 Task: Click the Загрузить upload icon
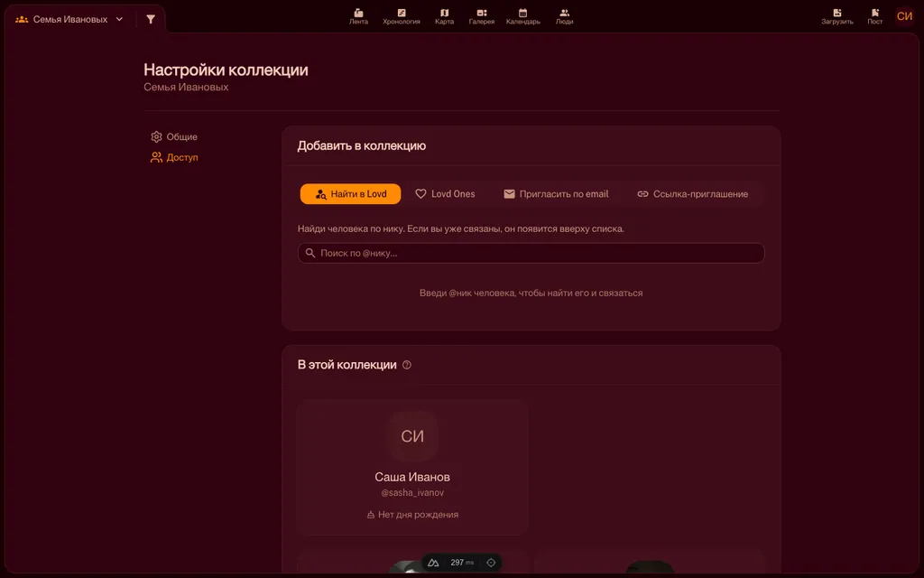click(836, 16)
